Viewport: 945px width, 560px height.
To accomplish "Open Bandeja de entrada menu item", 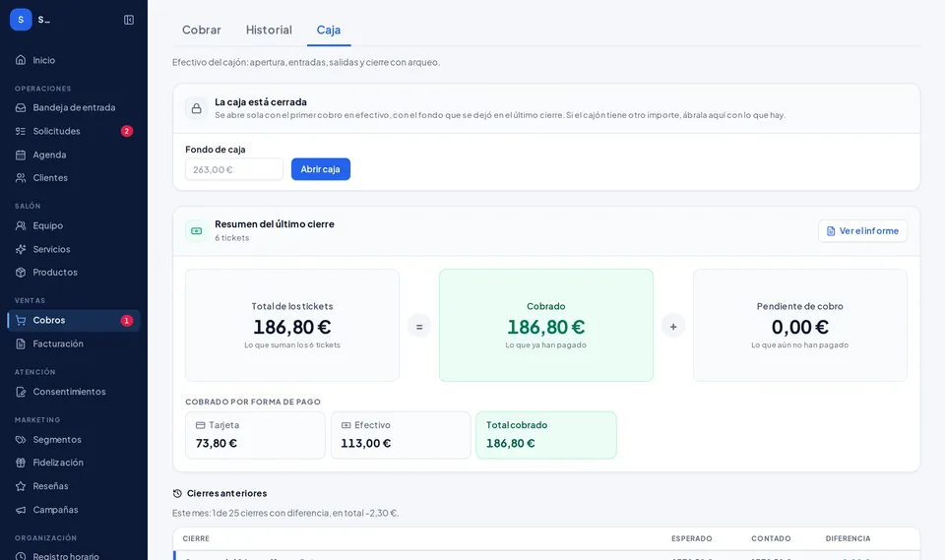I will pyautogui.click(x=74, y=107).
